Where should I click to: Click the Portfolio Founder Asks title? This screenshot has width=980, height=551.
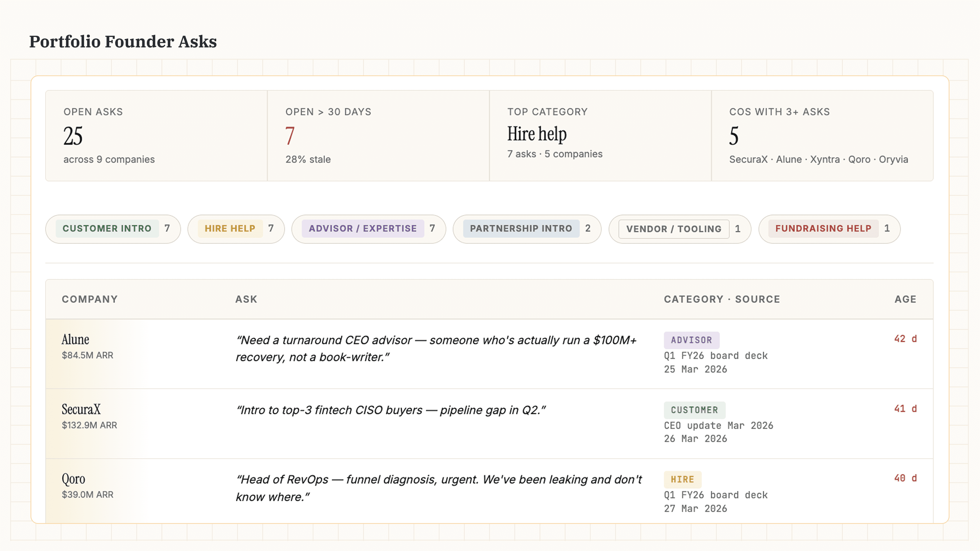pos(123,41)
